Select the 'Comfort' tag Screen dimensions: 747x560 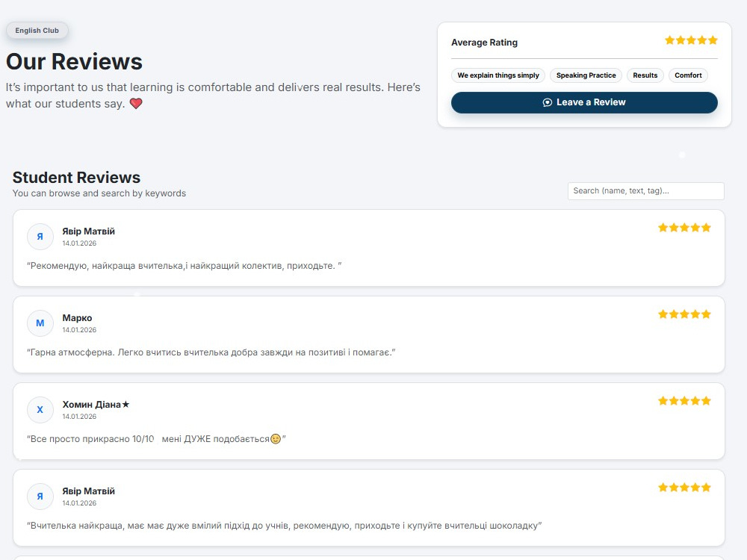688,75
